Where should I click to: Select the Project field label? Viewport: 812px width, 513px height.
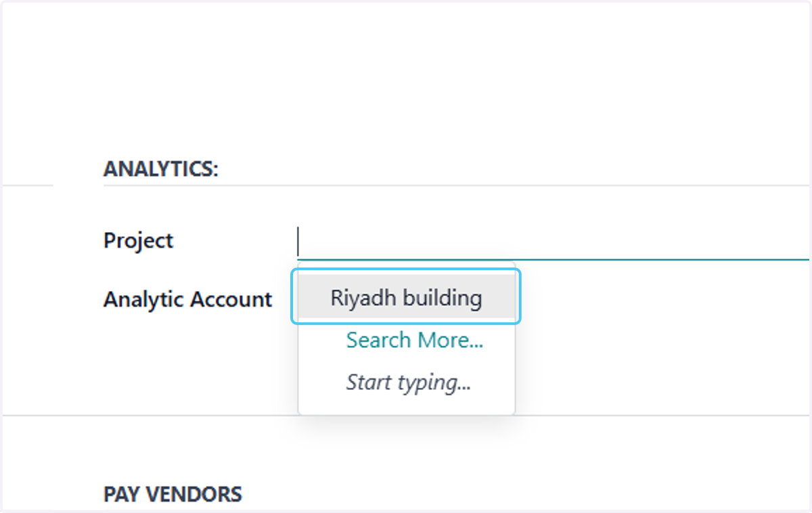point(138,241)
